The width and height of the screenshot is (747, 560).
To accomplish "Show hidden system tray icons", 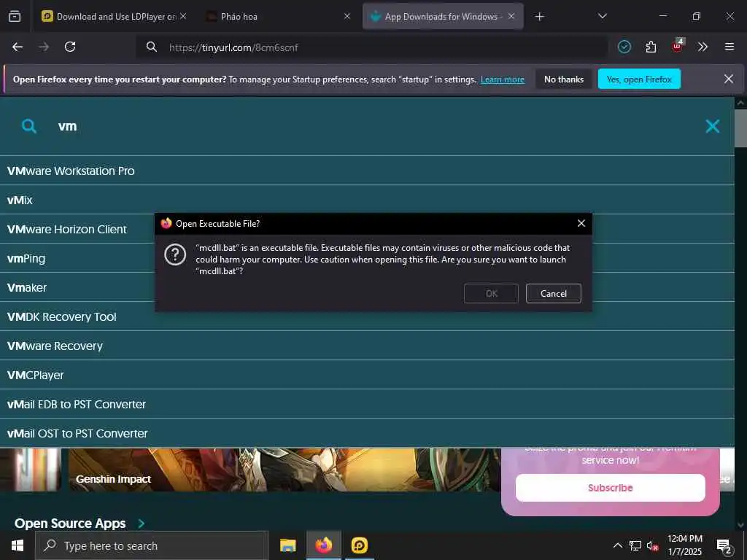I will click(617, 545).
